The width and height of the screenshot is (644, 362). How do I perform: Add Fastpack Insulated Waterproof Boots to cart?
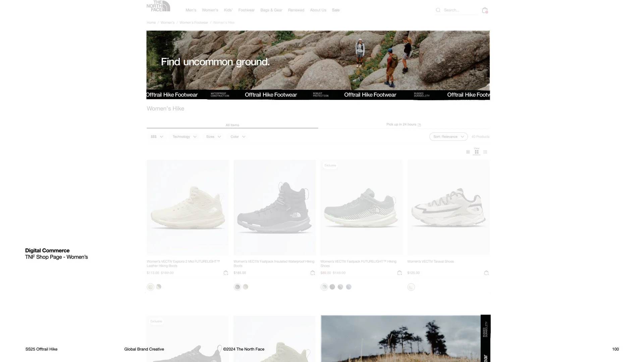coord(313,273)
